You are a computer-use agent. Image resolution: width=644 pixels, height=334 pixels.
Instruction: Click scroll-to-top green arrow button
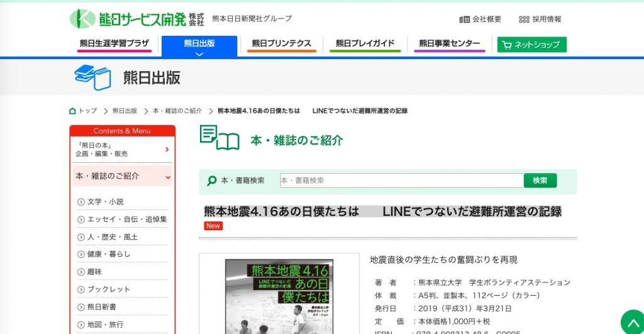633,323
